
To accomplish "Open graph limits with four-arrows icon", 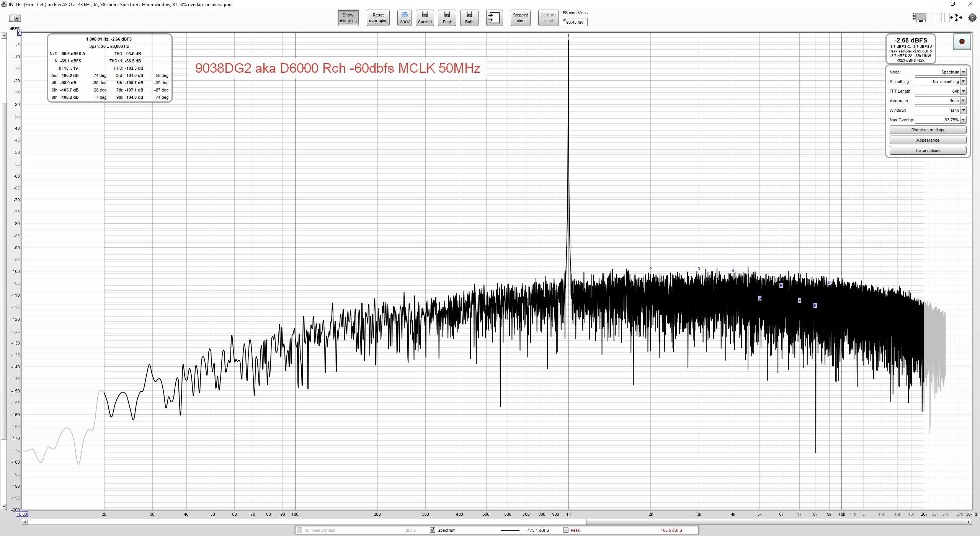I will (x=956, y=18).
